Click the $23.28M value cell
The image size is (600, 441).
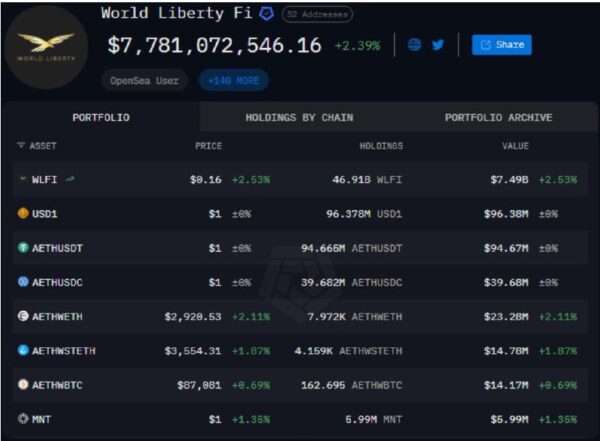(x=506, y=317)
